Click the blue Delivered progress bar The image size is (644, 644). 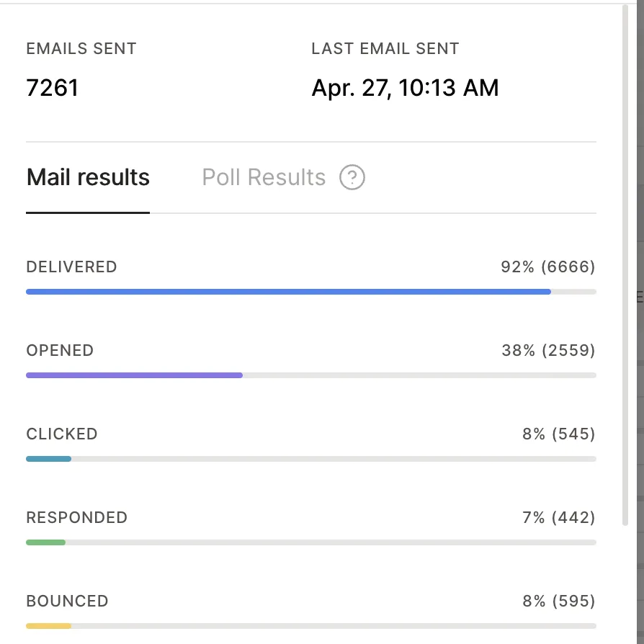point(288,292)
